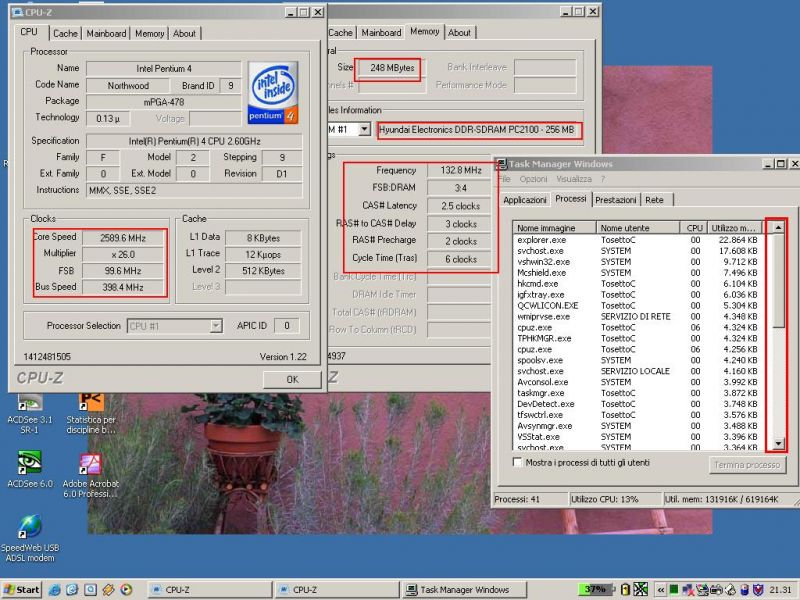The image size is (800, 600).
Task: Open the ACDSee 3.1 SR-1 desktop shortcut
Action: [x=30, y=413]
